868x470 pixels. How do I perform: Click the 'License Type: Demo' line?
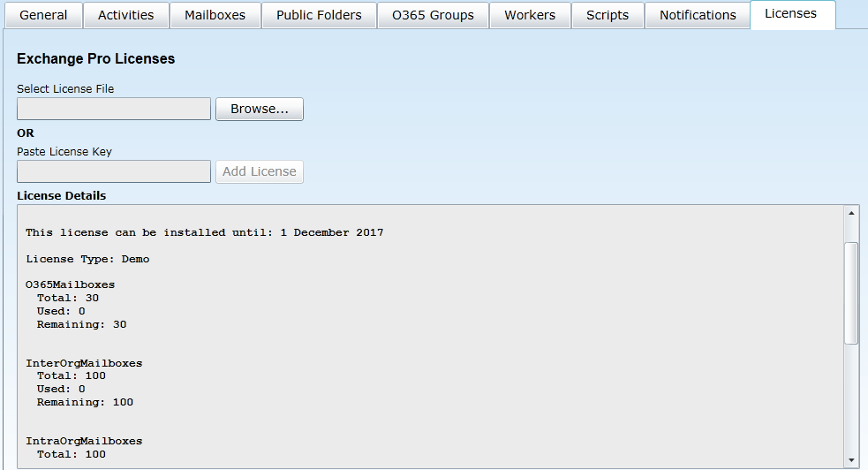pos(87,259)
